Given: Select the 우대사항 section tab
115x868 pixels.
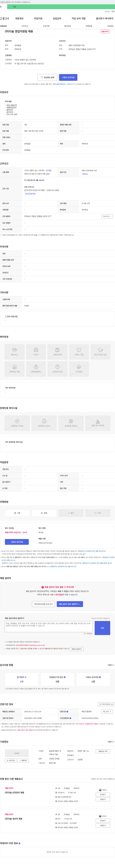Looking at the screenshot, I should pyautogui.click(x=46, y=26).
